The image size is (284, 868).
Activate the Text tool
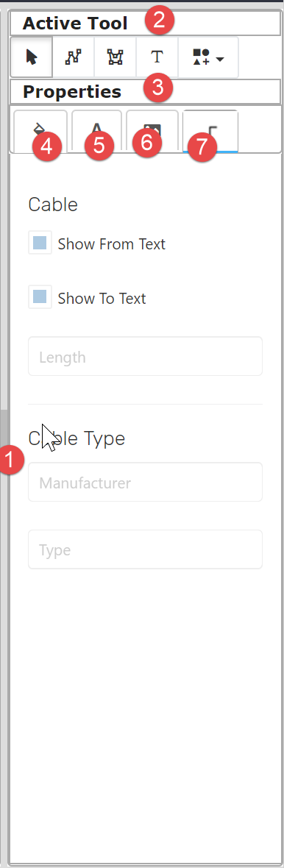pos(157,57)
